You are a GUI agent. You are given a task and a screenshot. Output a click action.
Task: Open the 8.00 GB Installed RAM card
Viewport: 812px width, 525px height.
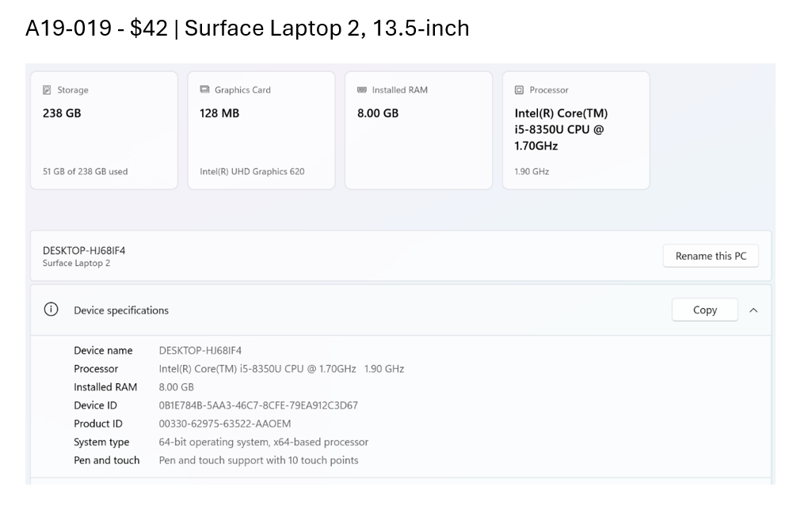(x=418, y=130)
